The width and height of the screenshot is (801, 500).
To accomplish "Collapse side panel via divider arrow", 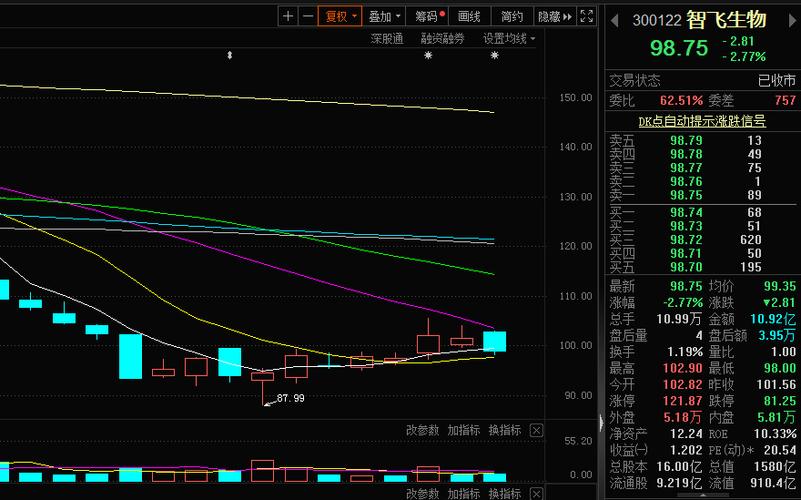I will point(601,422).
